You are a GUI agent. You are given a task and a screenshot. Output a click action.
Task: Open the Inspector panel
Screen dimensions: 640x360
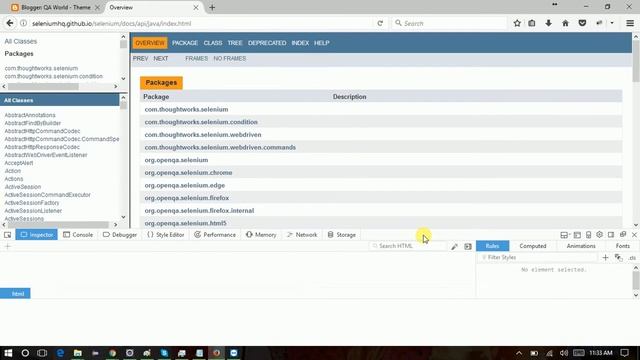(37, 235)
